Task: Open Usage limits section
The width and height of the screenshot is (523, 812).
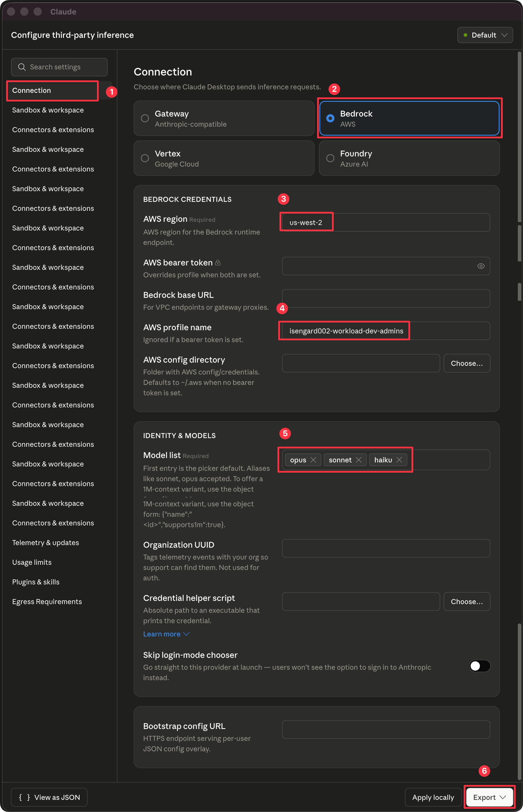Action: click(x=32, y=562)
